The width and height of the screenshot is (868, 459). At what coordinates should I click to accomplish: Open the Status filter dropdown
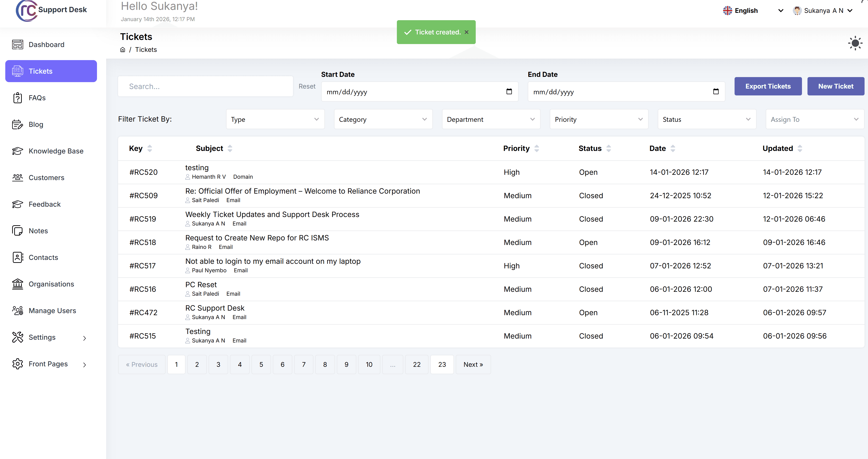[x=707, y=119]
